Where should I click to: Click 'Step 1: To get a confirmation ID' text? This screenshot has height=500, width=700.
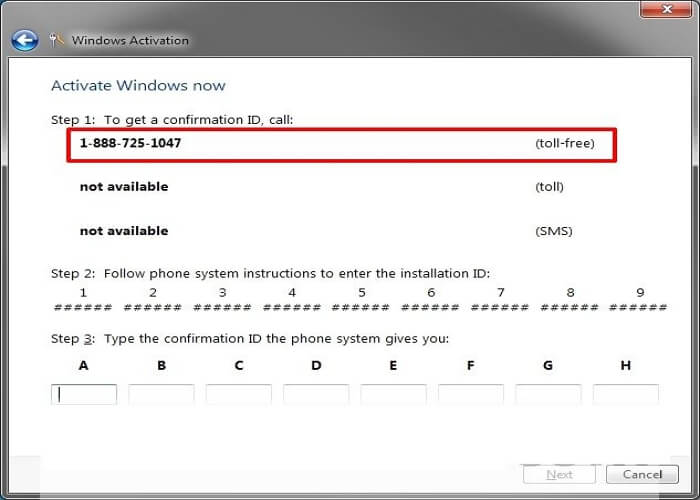(172, 120)
